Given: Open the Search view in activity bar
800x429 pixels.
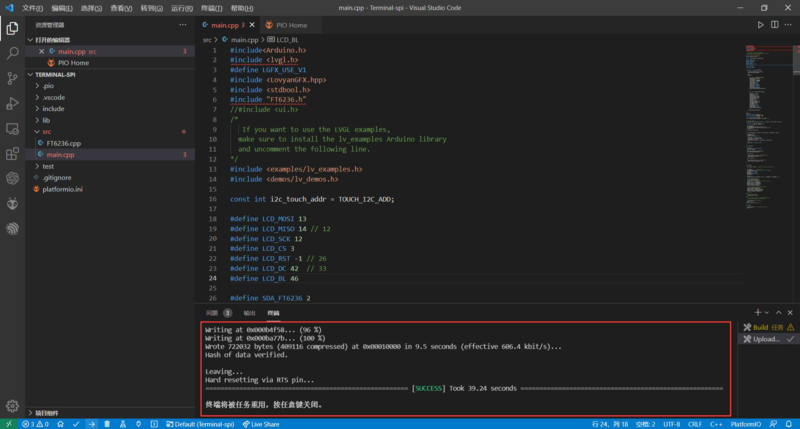Looking at the screenshot, I should point(12,53).
